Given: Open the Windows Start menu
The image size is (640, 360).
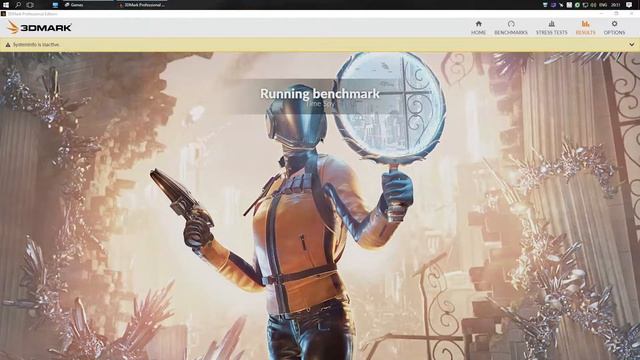Looking at the screenshot, I should [x=5, y=5].
